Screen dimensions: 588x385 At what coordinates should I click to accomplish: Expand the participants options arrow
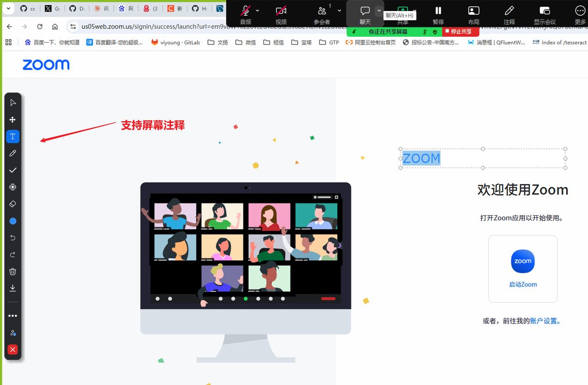[x=339, y=11]
